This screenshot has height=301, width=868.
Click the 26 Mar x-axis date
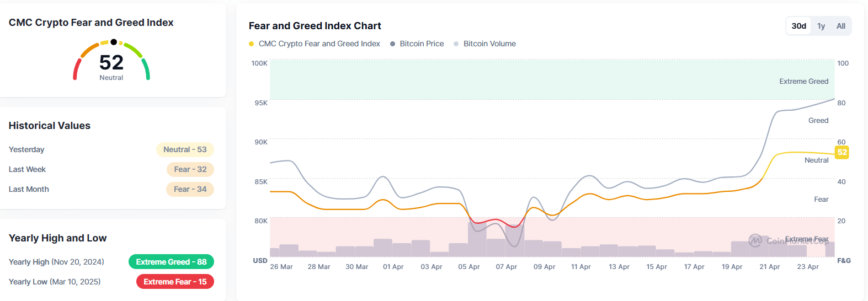point(281,267)
